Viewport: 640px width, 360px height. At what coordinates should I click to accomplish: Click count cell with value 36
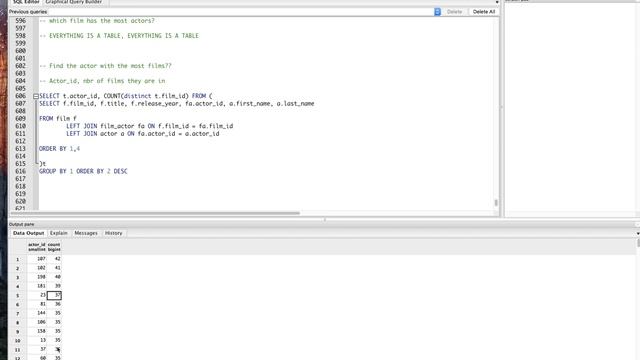click(54, 304)
